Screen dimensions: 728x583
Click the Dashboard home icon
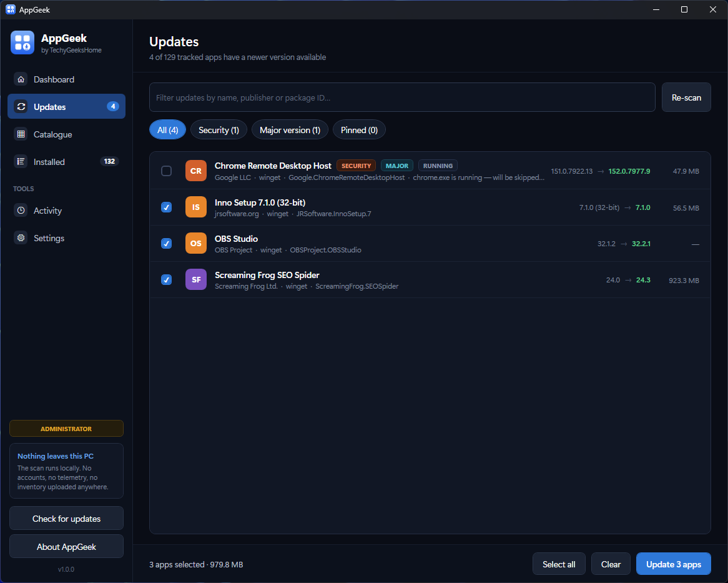point(21,79)
